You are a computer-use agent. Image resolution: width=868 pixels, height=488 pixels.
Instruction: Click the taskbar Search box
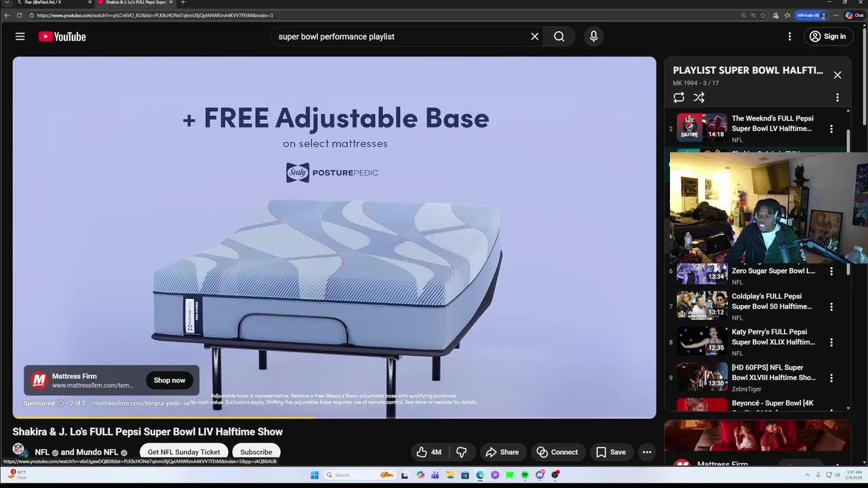(359, 475)
